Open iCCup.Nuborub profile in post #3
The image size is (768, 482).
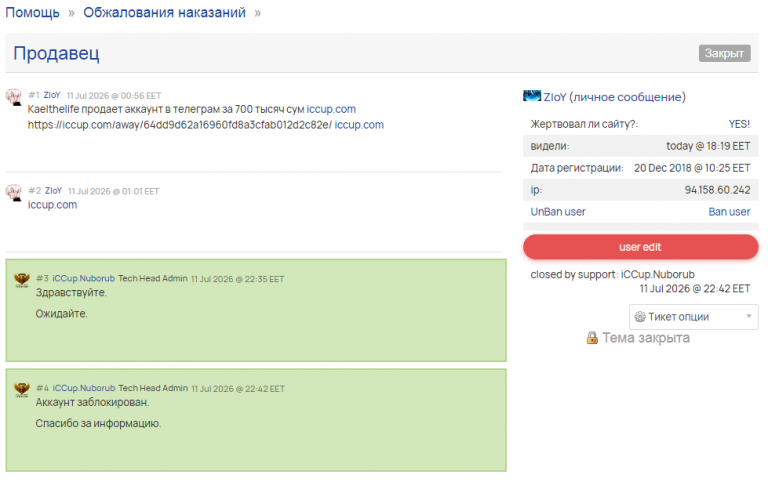coord(83,278)
